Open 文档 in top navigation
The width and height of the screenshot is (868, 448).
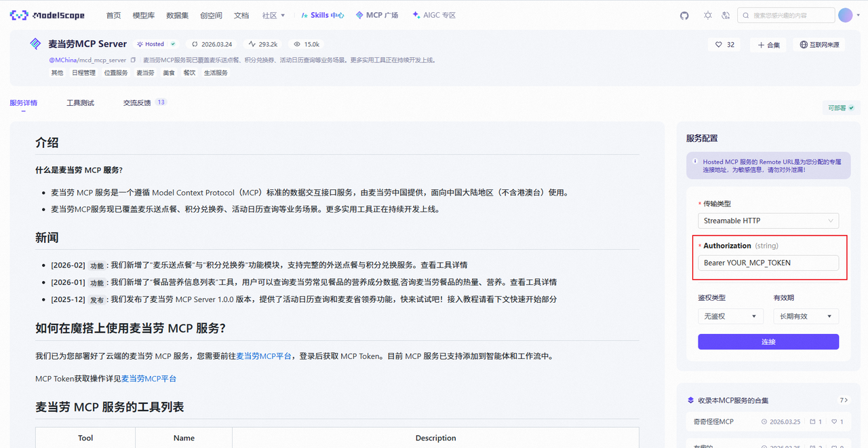(241, 15)
